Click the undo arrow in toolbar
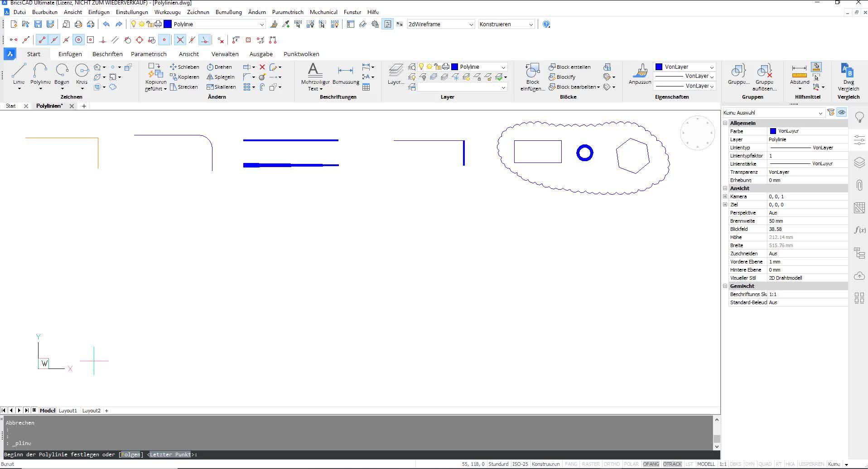This screenshot has height=469, width=868. 106,24
